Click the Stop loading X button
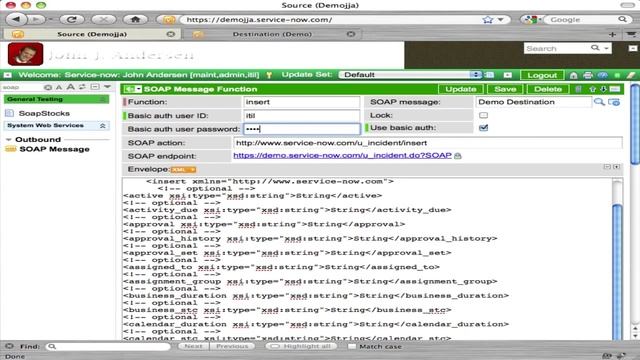 click(x=104, y=19)
